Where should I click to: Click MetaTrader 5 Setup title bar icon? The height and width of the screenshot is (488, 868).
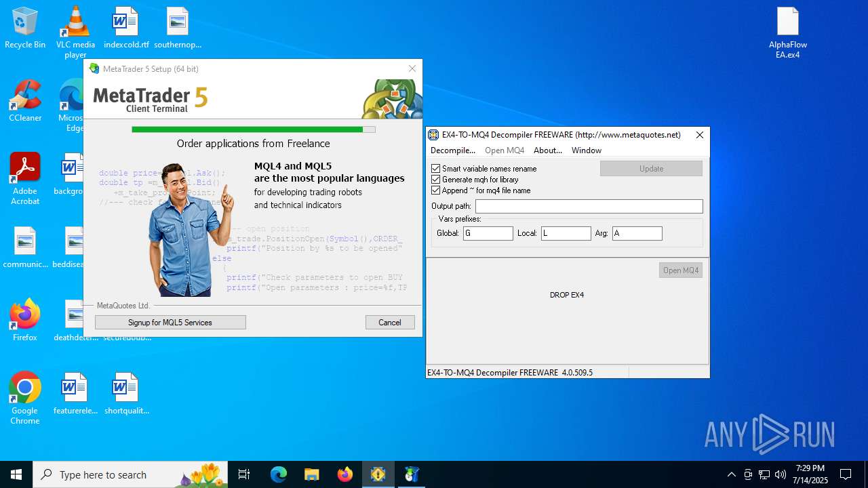(94, 68)
